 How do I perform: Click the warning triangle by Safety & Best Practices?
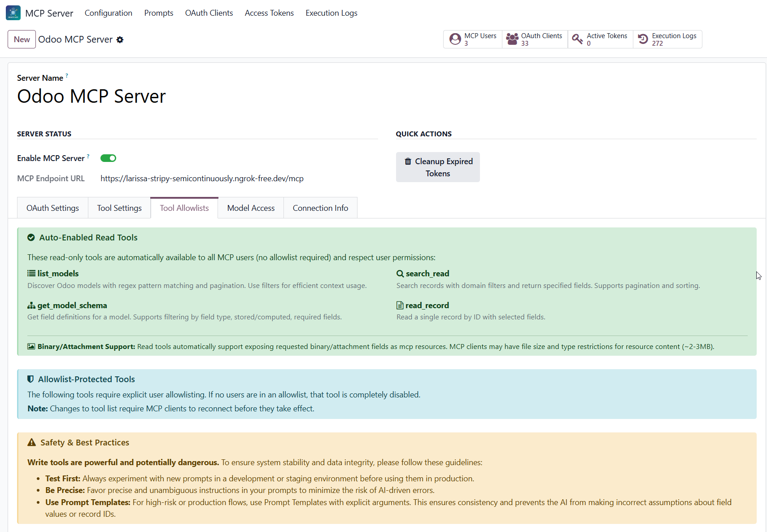31,442
